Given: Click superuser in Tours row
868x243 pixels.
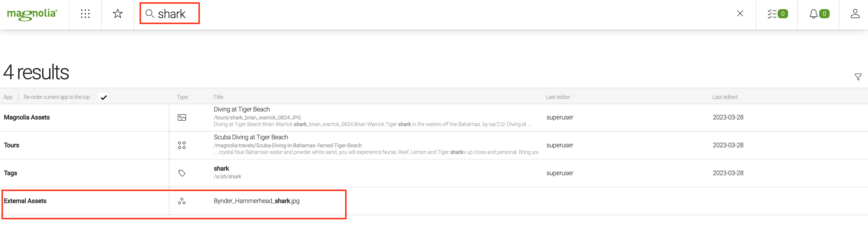Looking at the screenshot, I should pos(559,145).
